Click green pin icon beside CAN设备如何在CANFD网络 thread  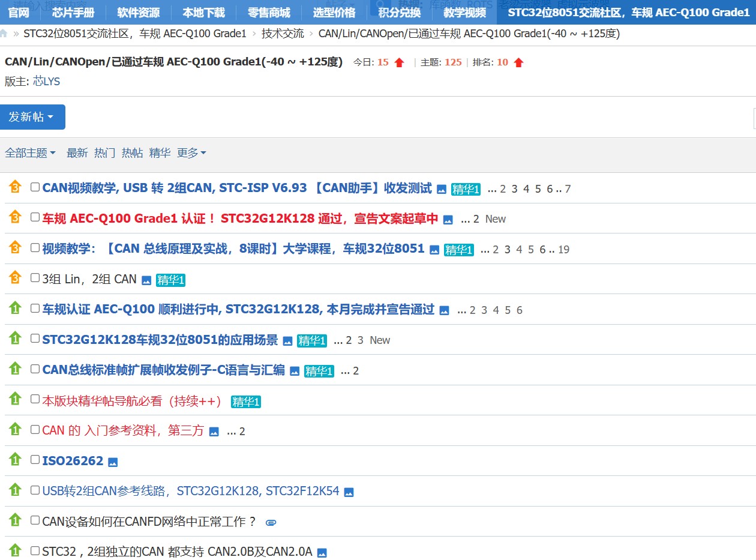tap(15, 520)
